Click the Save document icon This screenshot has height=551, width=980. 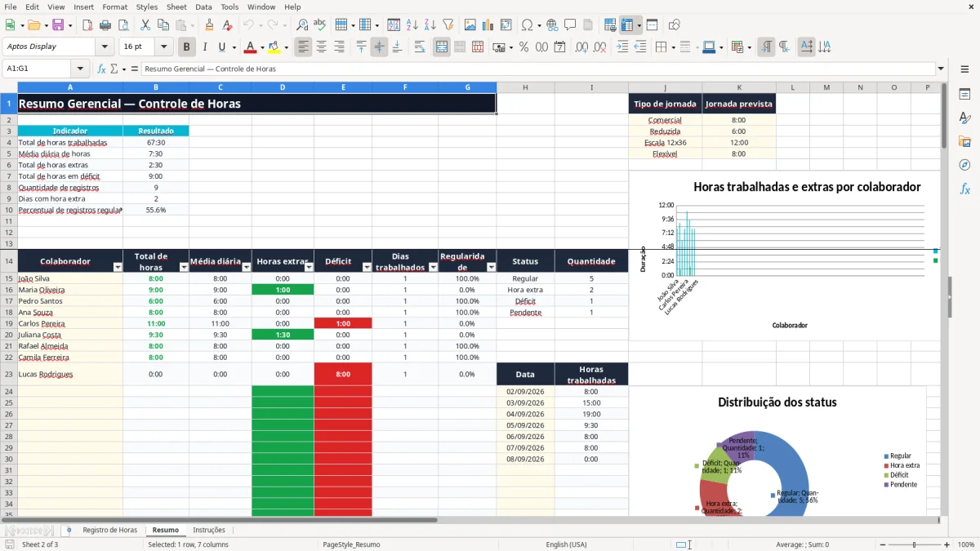pos(58,25)
